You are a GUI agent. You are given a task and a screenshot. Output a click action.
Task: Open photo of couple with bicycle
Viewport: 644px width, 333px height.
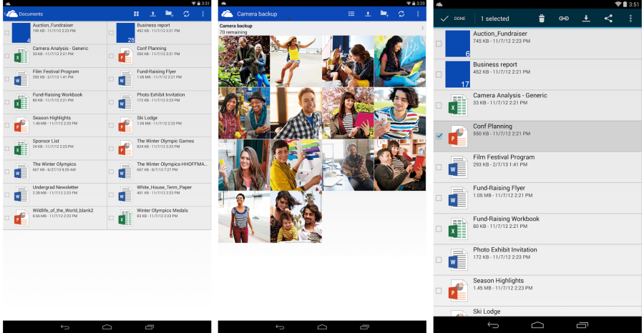pos(244,61)
